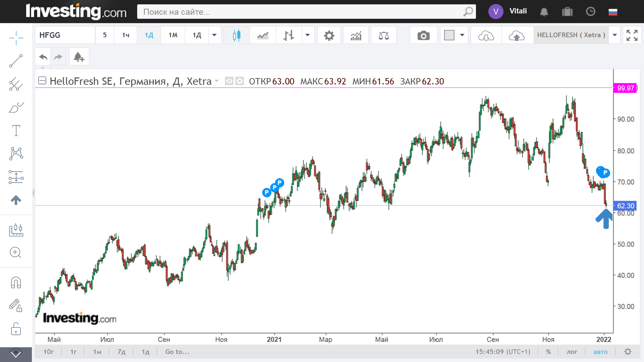The image size is (644, 362).
Task: Open HELLOFRESH ( Xetra ) dropdown
Action: coord(615,35)
